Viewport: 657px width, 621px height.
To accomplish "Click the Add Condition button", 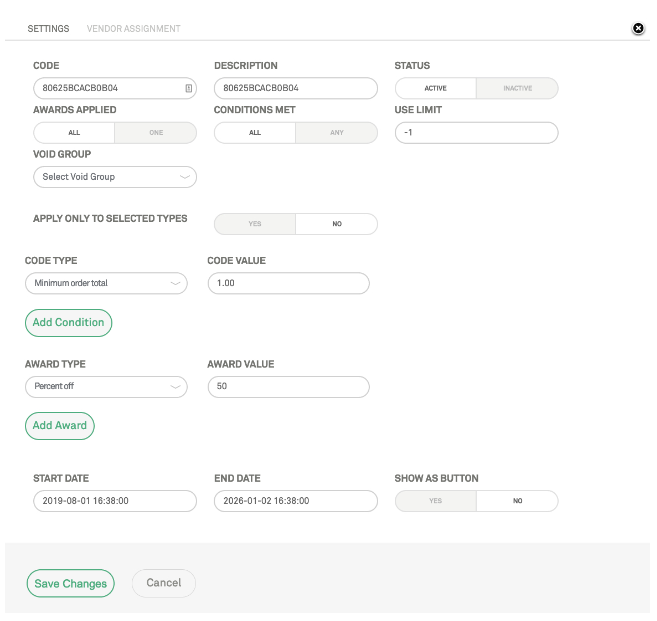I will click(68, 323).
